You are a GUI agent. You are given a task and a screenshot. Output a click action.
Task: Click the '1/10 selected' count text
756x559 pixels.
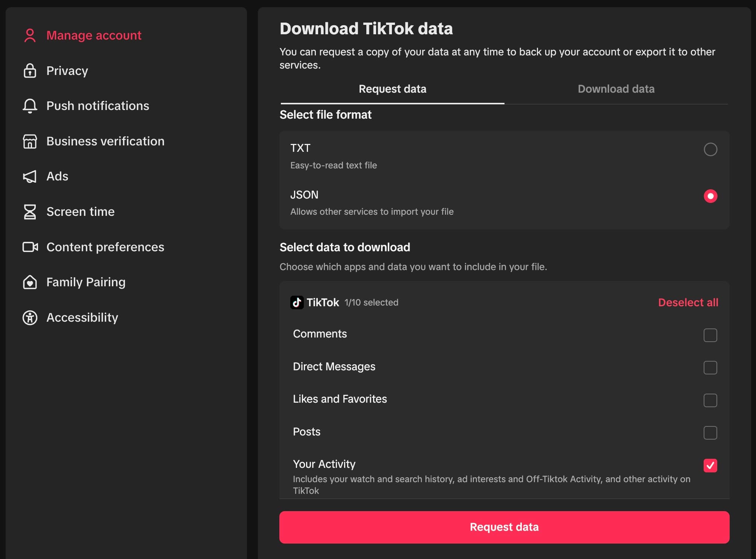[x=371, y=302]
